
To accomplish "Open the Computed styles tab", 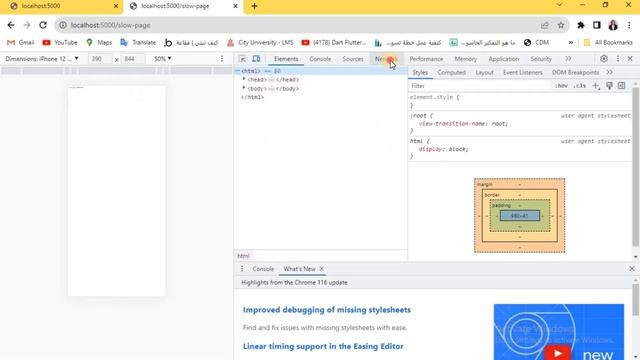I will coord(451,72).
